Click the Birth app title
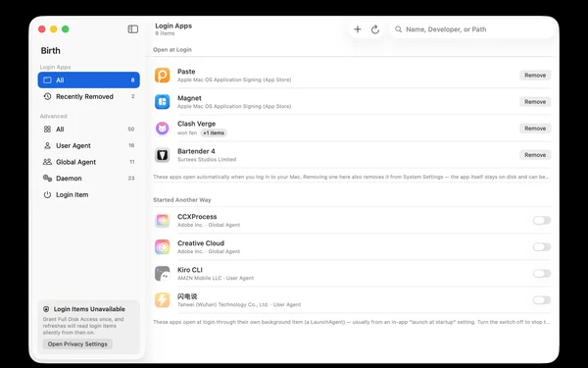 [x=51, y=51]
